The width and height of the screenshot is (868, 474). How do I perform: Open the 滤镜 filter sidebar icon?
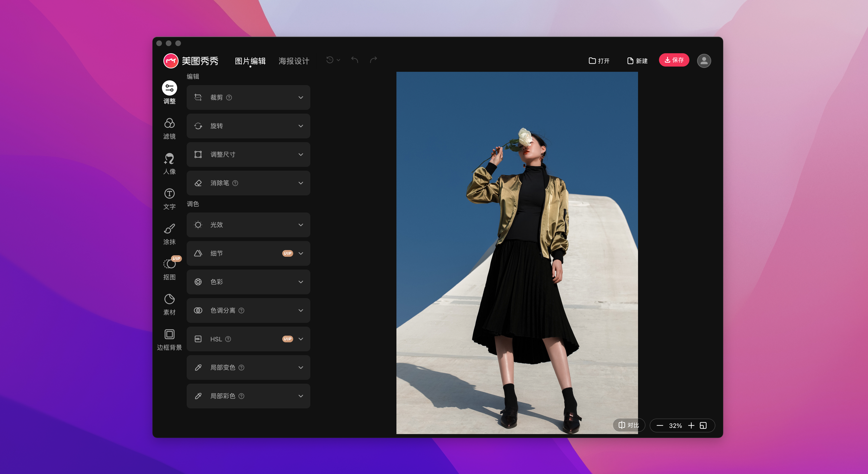coord(169,123)
